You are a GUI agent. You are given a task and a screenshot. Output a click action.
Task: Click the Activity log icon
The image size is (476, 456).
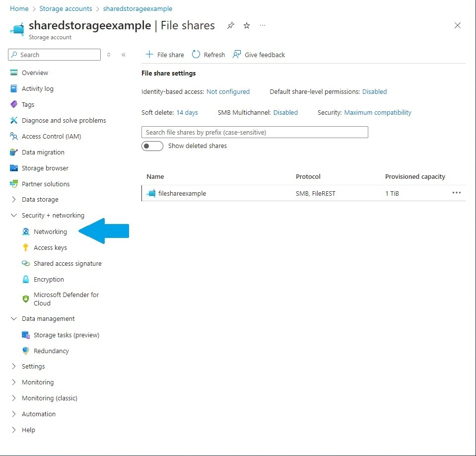tap(14, 88)
